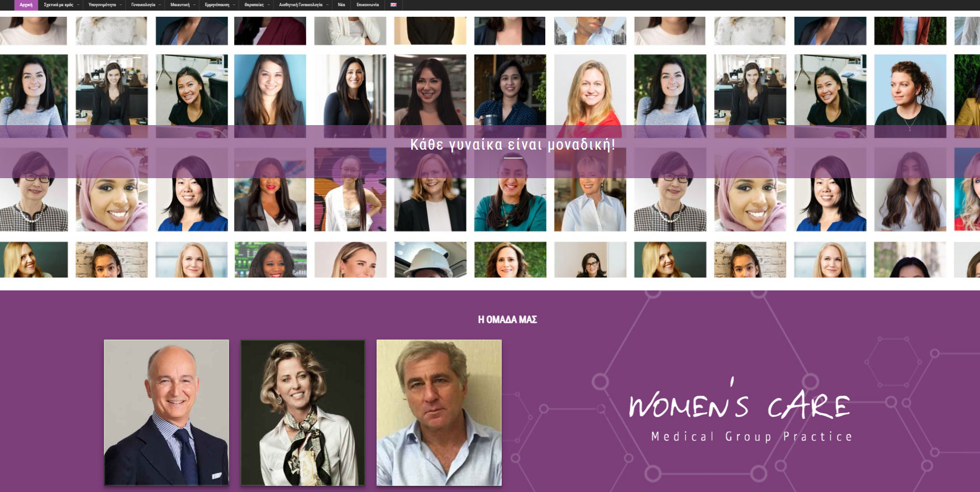Open the Αρχική home tab
The width and height of the screenshot is (980, 492).
point(26,4)
